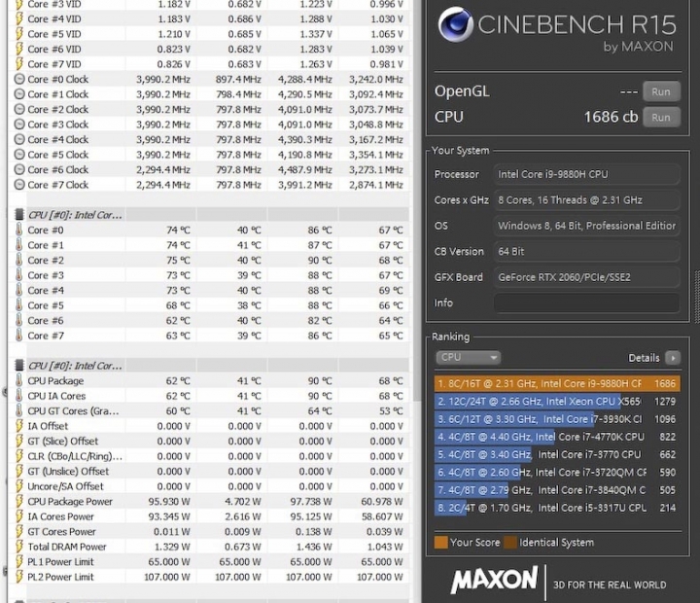Screen dimensions: 700x603
Task: Click the 95.930 W CPU Package Power value
Action: [169, 502]
